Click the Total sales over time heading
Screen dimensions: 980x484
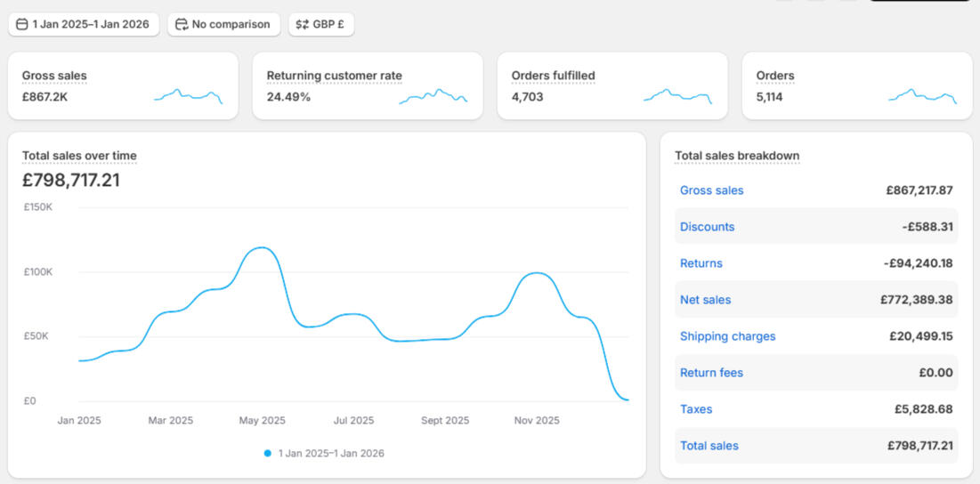[79, 156]
